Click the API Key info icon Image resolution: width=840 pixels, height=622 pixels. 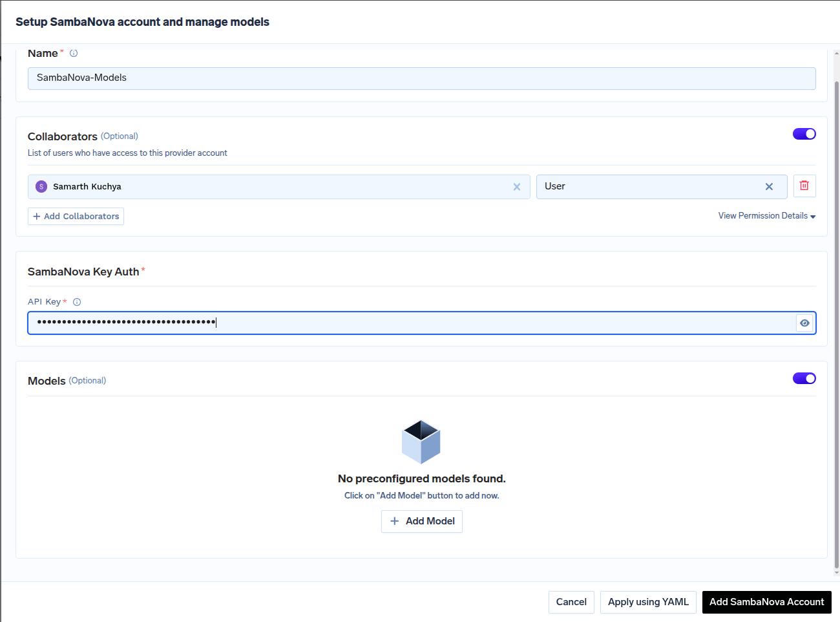[77, 302]
